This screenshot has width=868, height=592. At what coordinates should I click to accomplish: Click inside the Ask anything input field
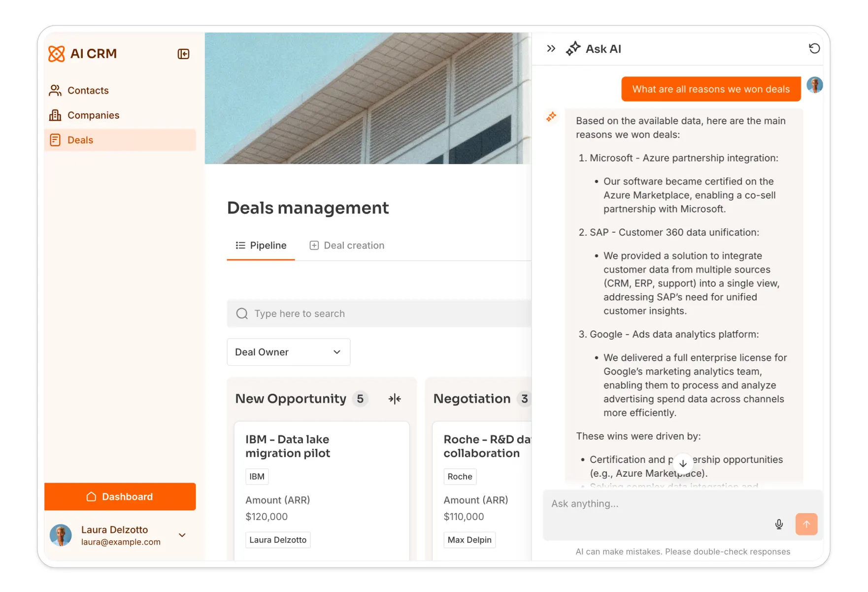[x=640, y=504]
